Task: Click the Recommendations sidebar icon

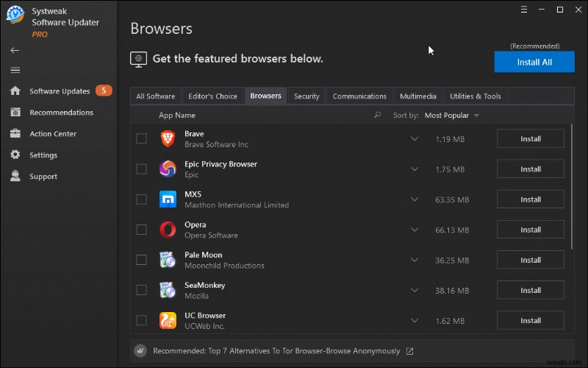Action: click(15, 113)
